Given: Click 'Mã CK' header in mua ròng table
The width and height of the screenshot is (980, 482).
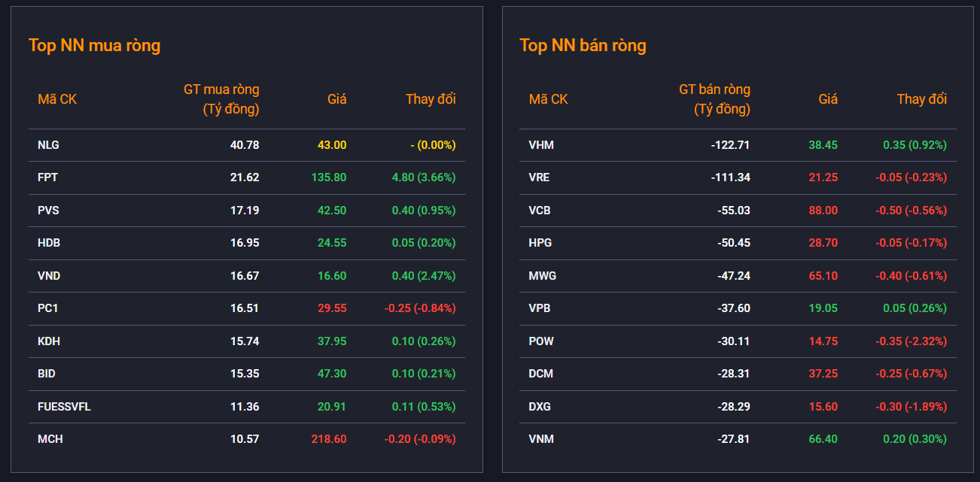Looking at the screenshot, I should pyautogui.click(x=57, y=99).
